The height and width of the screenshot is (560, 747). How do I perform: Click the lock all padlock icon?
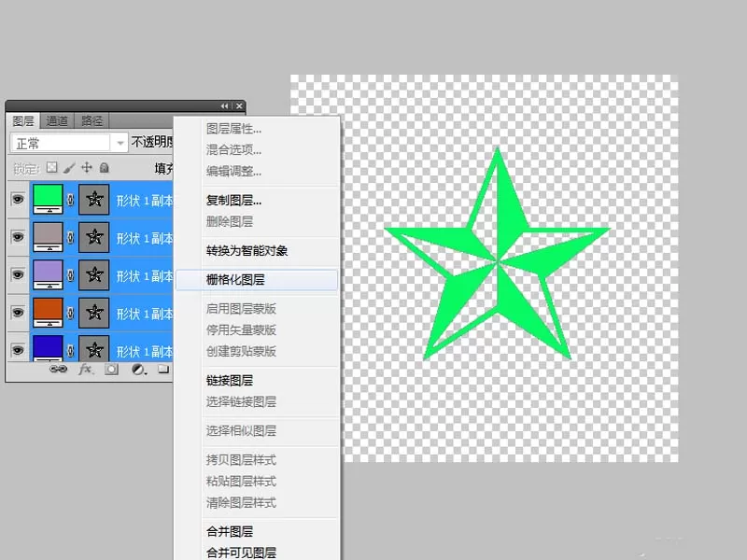click(105, 168)
